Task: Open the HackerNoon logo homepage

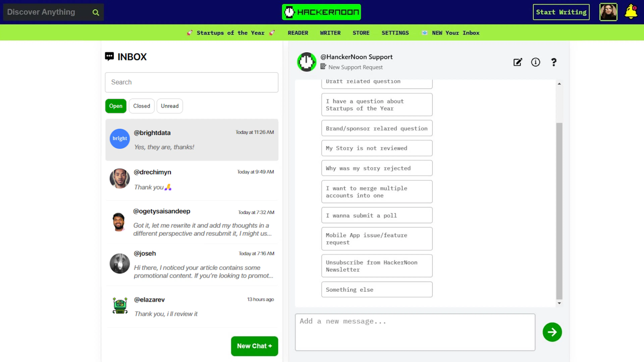Action: click(321, 12)
